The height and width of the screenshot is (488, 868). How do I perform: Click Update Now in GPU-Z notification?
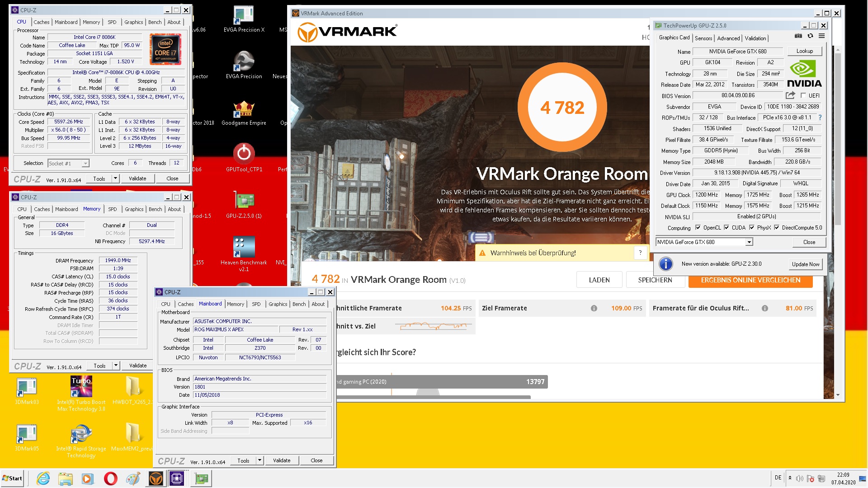pos(806,264)
